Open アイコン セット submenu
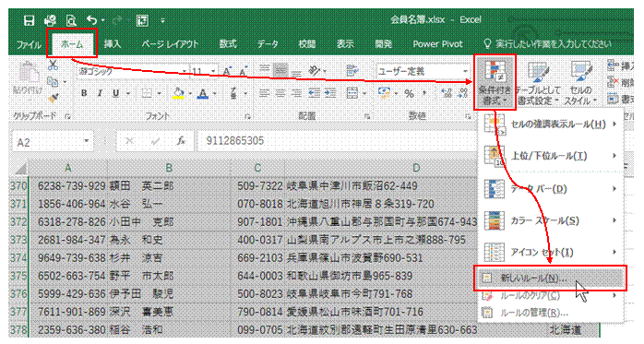This screenshot has width=644, height=344. click(551, 252)
